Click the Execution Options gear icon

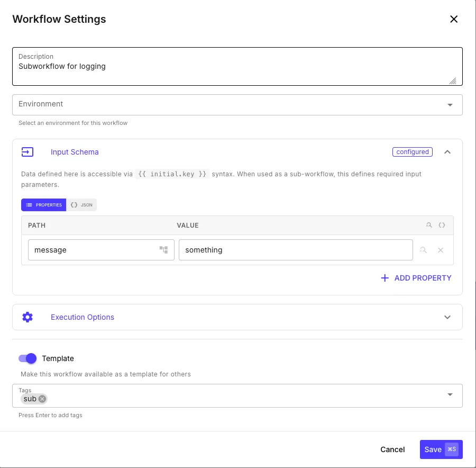pos(28,317)
